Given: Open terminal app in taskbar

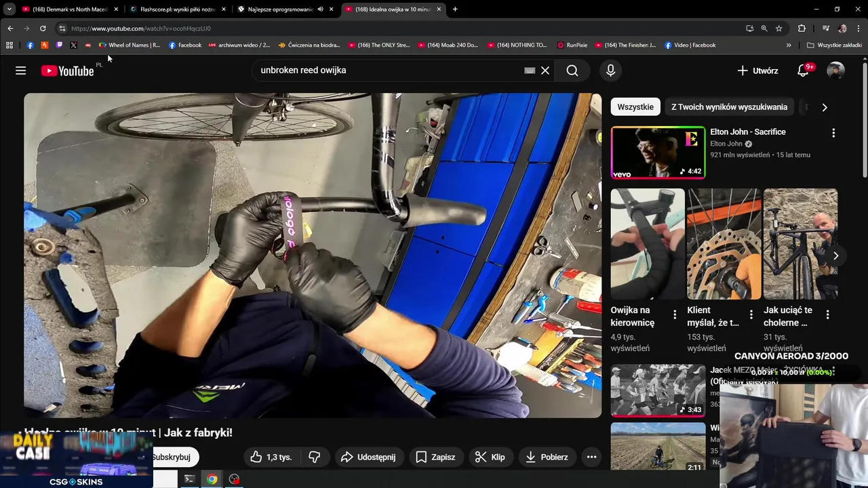Looking at the screenshot, I should click(189, 479).
